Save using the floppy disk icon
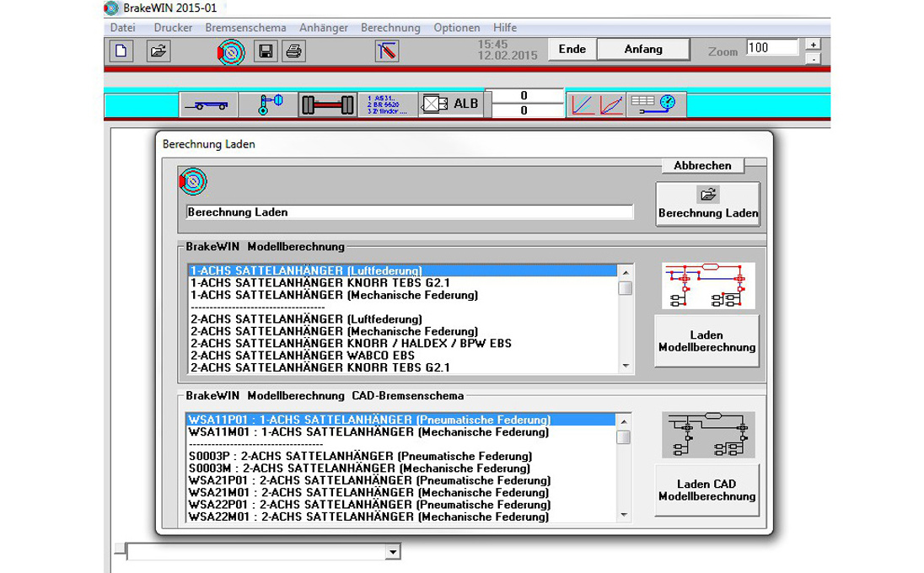Viewport: 924px width, 573px height. [x=266, y=51]
